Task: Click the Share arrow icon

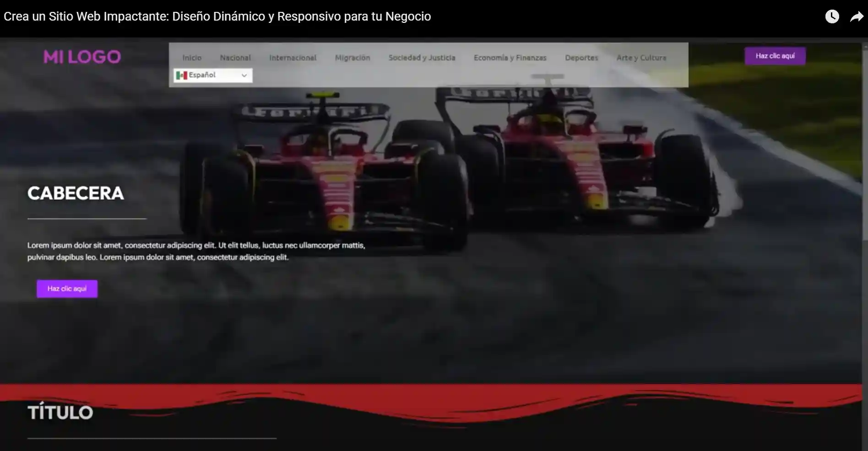Action: [857, 16]
